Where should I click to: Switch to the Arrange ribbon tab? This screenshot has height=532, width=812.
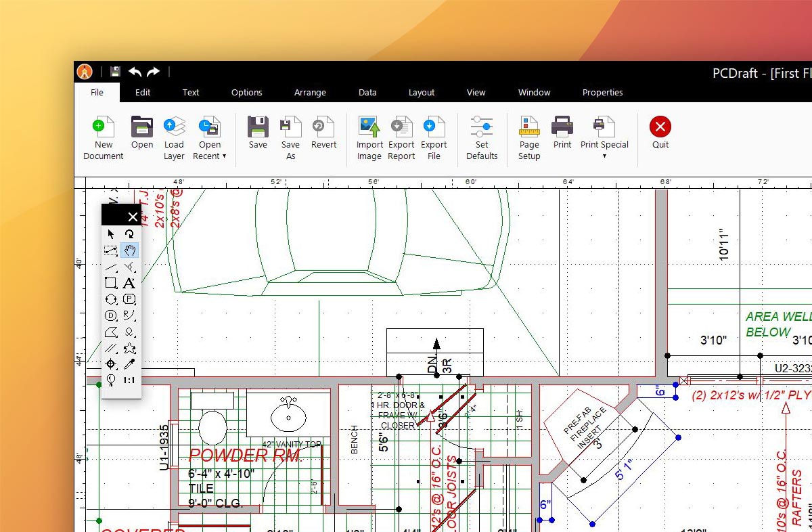point(310,93)
